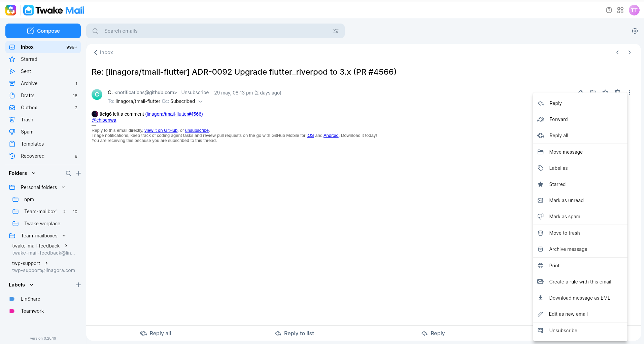The image size is (644, 344).
Task: Select the Teamwork pink label
Action: pyautogui.click(x=43, y=311)
